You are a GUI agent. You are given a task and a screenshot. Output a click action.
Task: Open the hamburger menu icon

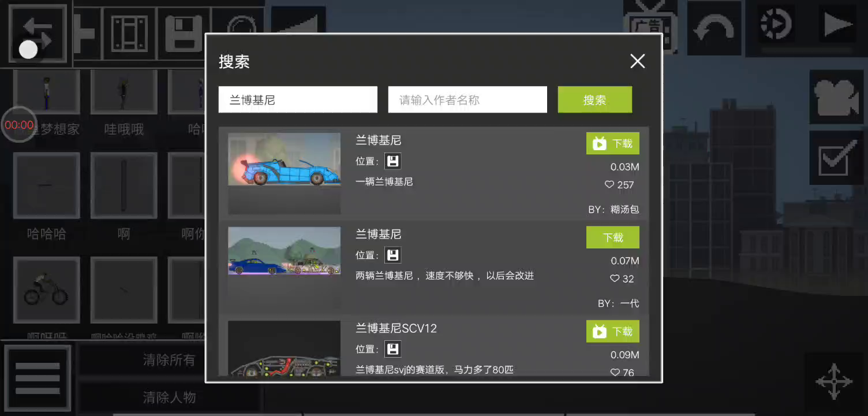38,378
